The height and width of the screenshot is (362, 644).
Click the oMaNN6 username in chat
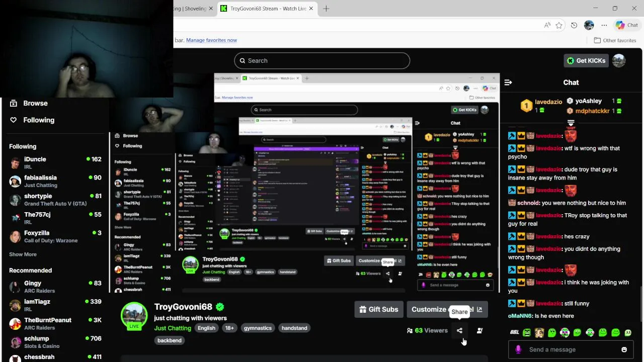coord(520,316)
